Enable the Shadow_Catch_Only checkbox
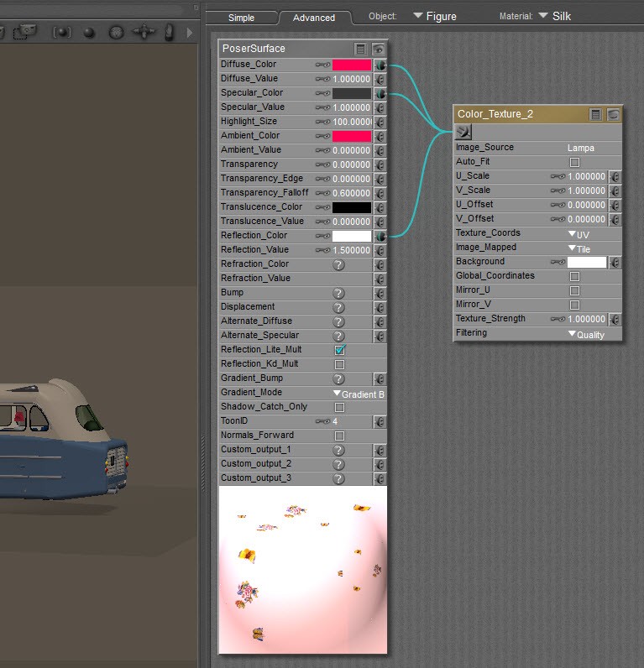The width and height of the screenshot is (644, 668). [x=340, y=407]
